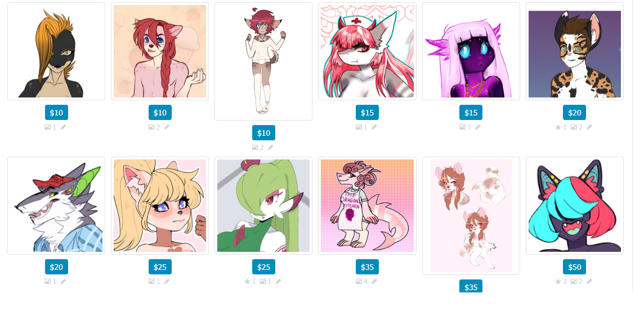
Task: Click pencil edit icon under orange-haired character
Action: [63, 127]
